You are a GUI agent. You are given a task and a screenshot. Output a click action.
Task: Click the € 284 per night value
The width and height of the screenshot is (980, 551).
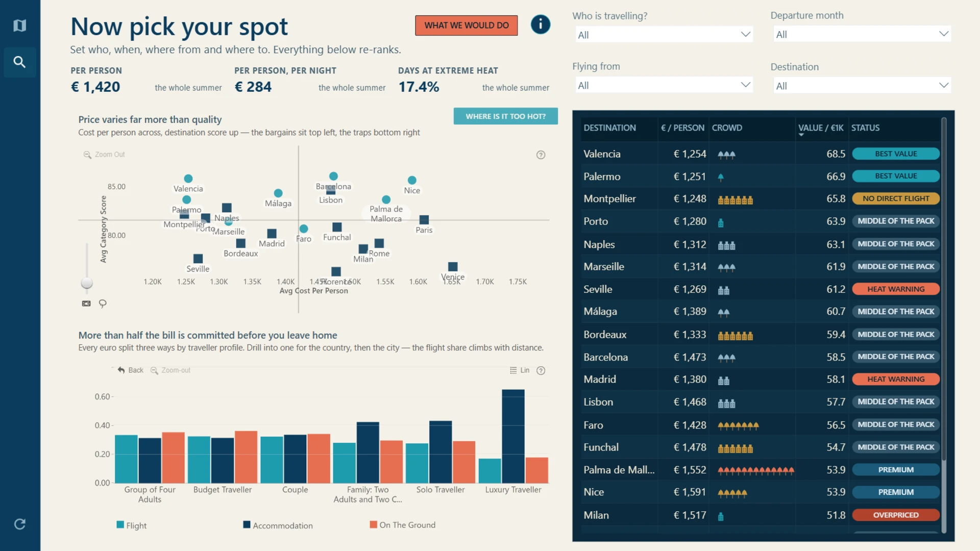point(253,87)
